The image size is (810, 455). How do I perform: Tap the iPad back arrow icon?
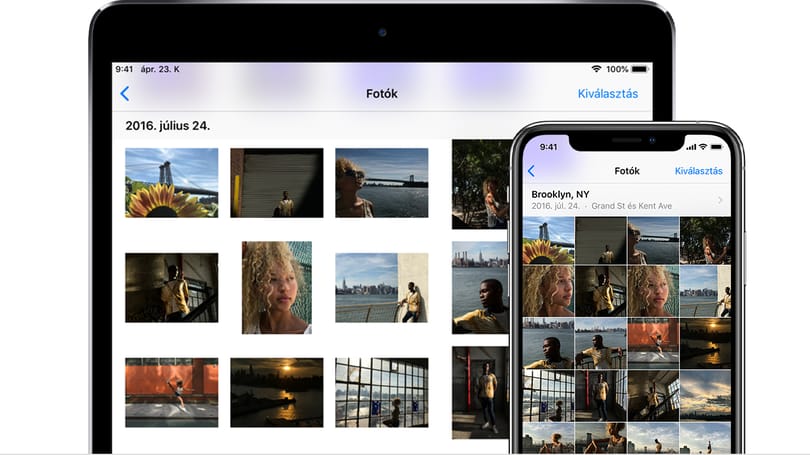(x=124, y=93)
